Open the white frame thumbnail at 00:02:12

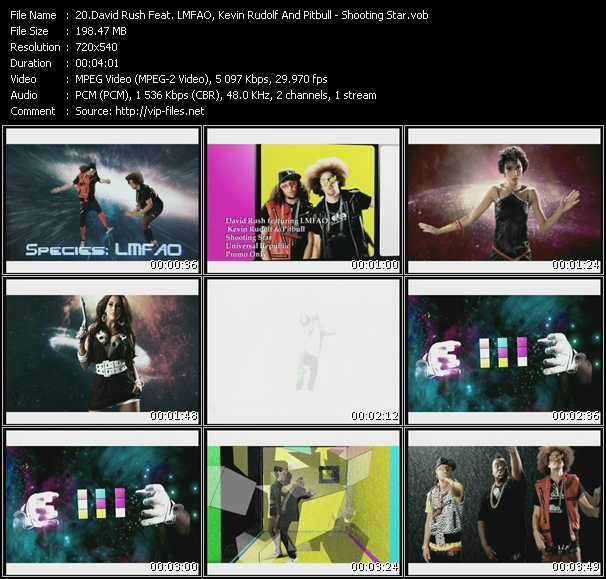click(x=303, y=351)
